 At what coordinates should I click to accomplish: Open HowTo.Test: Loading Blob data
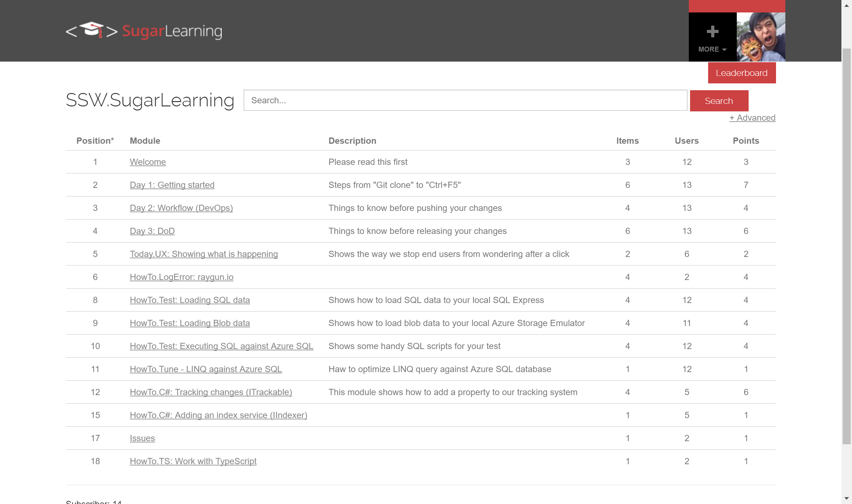pyautogui.click(x=190, y=323)
